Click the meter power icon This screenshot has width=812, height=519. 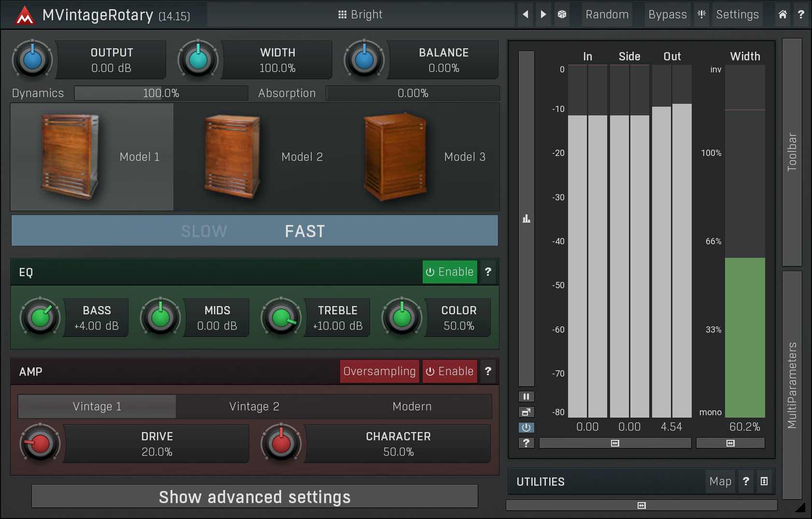click(526, 427)
